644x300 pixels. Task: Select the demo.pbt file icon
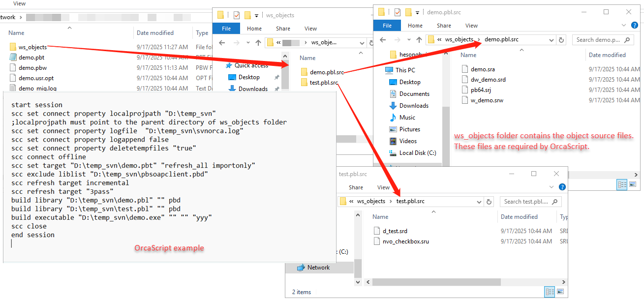pos(13,58)
